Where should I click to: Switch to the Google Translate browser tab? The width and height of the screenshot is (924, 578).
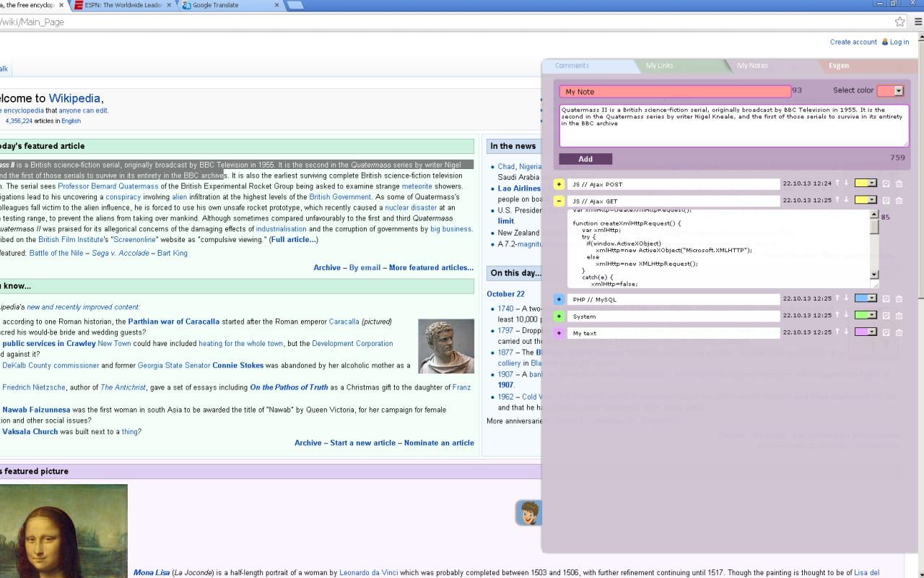(231, 5)
